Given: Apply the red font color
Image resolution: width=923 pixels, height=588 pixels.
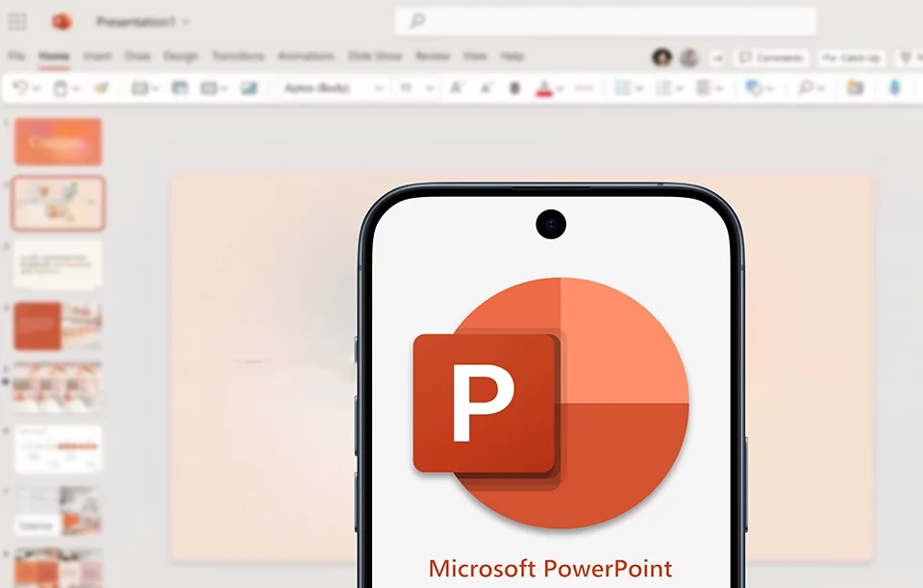Looking at the screenshot, I should click(x=544, y=88).
